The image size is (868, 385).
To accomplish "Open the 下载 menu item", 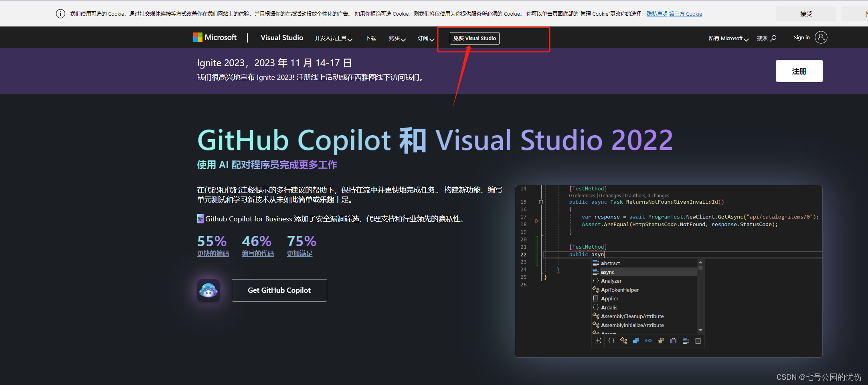I will [370, 38].
